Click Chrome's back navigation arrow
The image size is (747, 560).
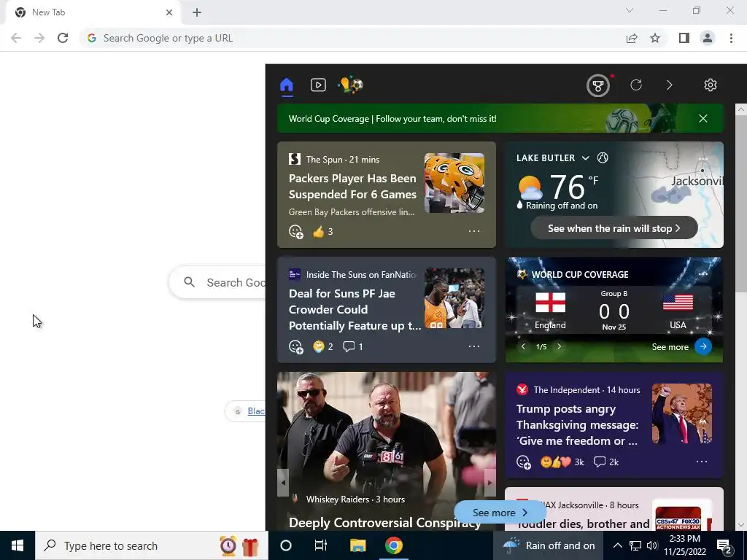point(16,38)
